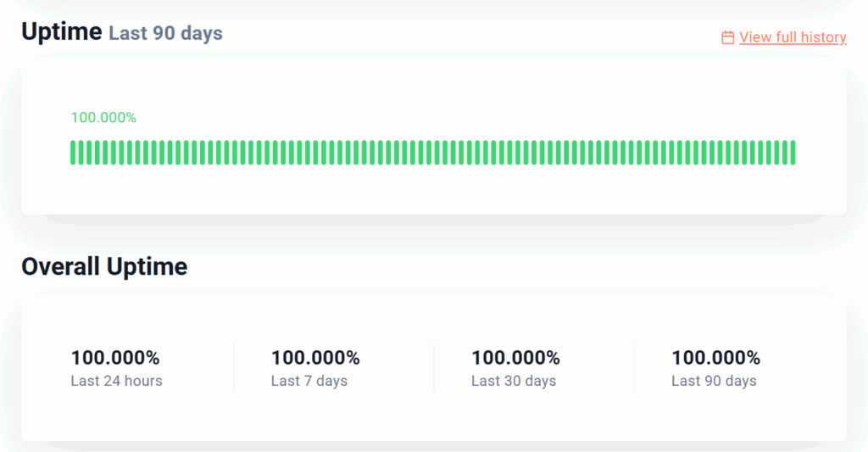
Task: Click the green 100.000% label above the bars
Action: (x=103, y=118)
